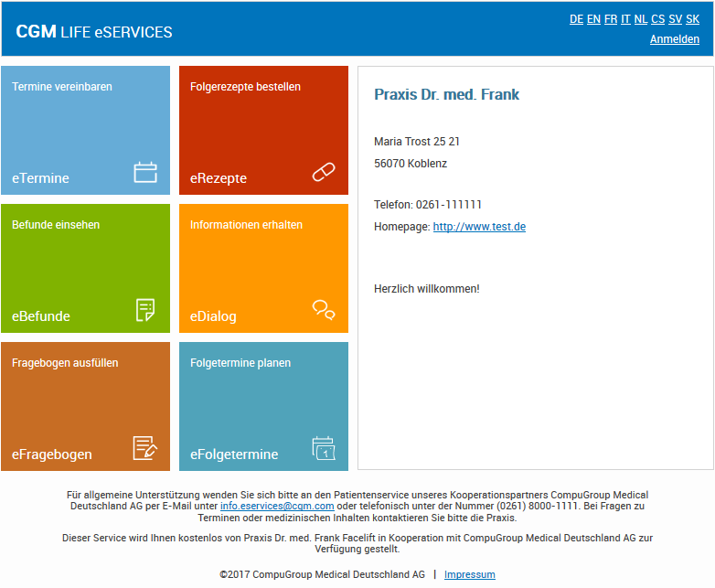Viewport: 715px width, 588px height.
Task: Click the 'Praxis Dr. med. Frank' heading
Action: (446, 94)
